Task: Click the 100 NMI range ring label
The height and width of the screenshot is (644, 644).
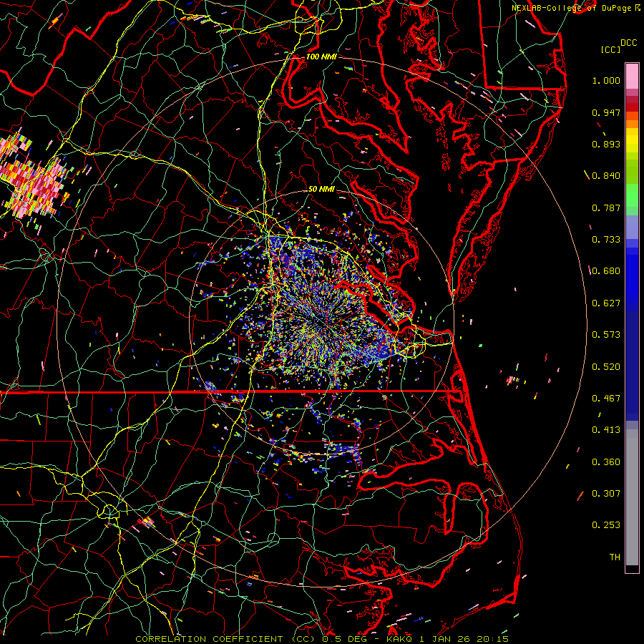Action: tap(321, 57)
